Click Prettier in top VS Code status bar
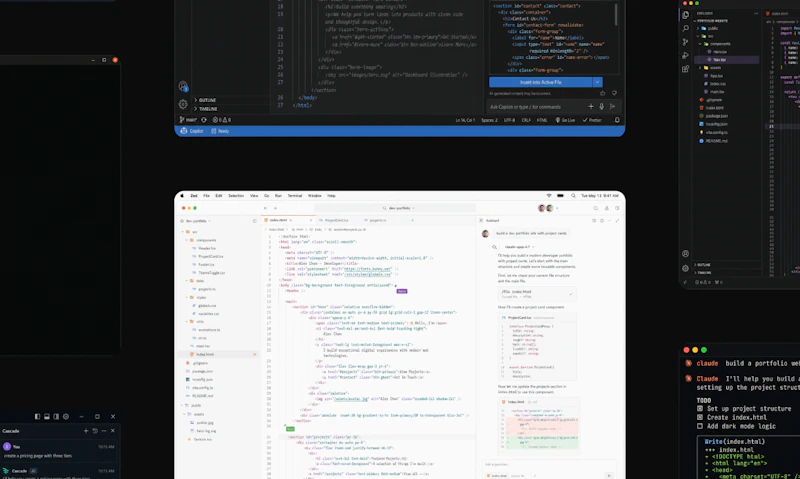 tap(592, 120)
